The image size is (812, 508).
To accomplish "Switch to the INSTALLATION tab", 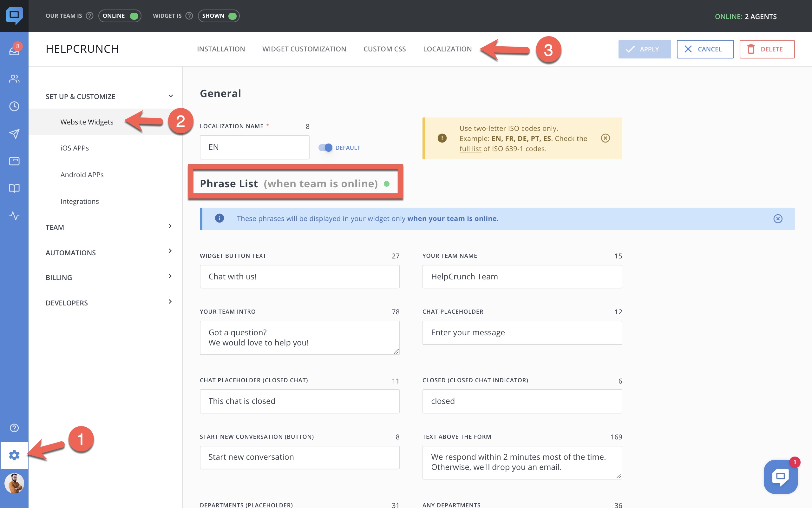I will click(x=221, y=49).
